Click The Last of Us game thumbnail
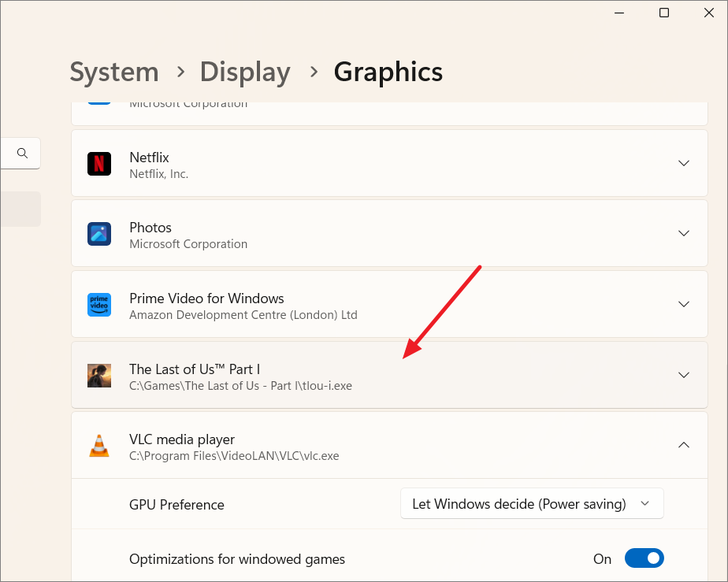 coord(99,376)
